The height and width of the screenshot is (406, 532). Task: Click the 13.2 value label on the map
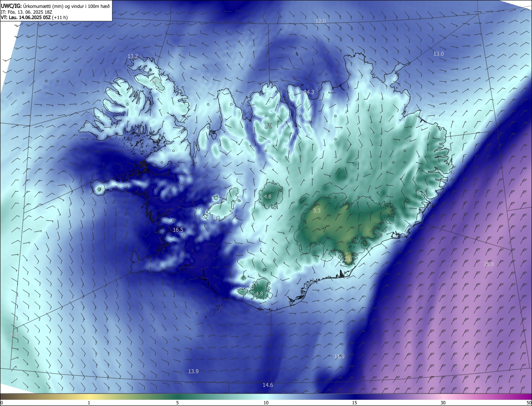click(x=133, y=56)
